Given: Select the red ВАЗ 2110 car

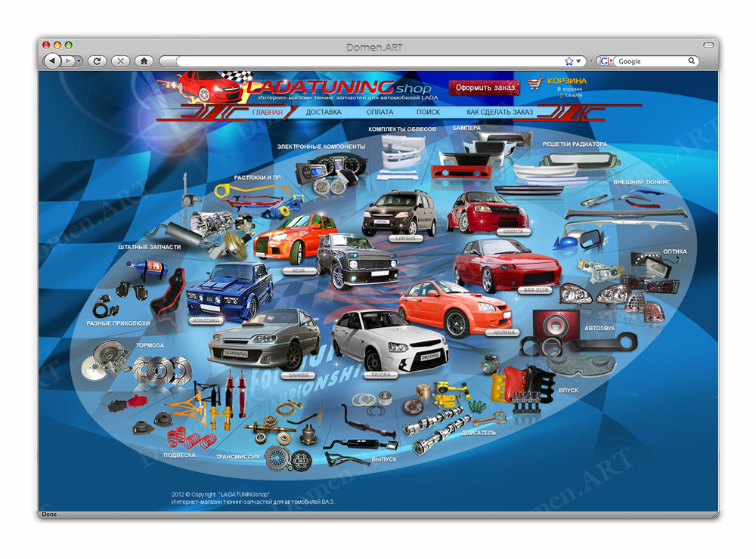Looking at the screenshot, I should (507, 266).
